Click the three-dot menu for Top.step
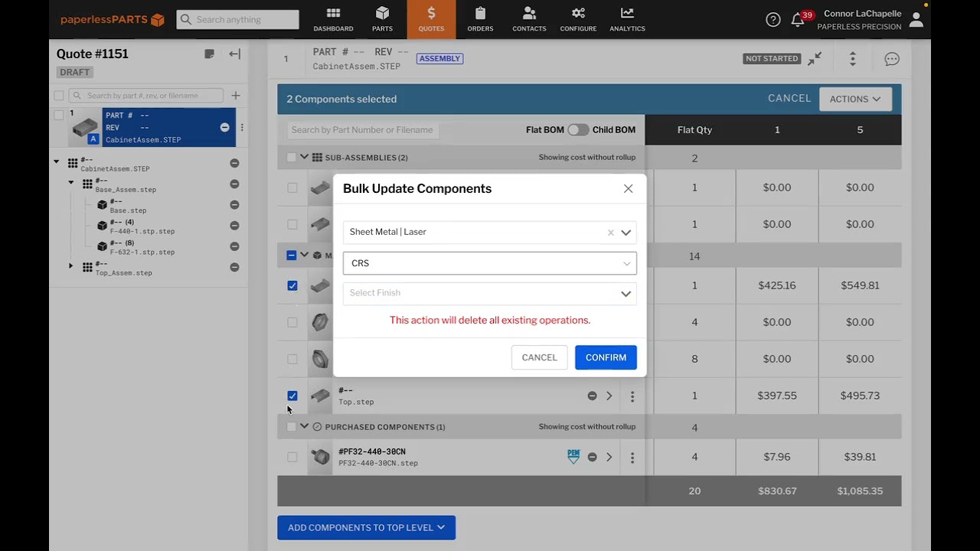Image resolution: width=980 pixels, height=551 pixels. [632, 396]
